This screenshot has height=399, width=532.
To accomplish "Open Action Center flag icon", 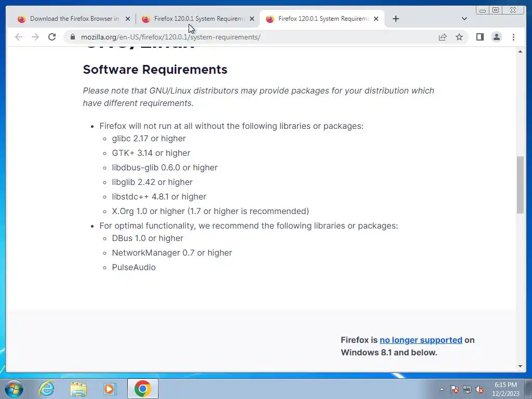I will pyautogui.click(x=455, y=390).
